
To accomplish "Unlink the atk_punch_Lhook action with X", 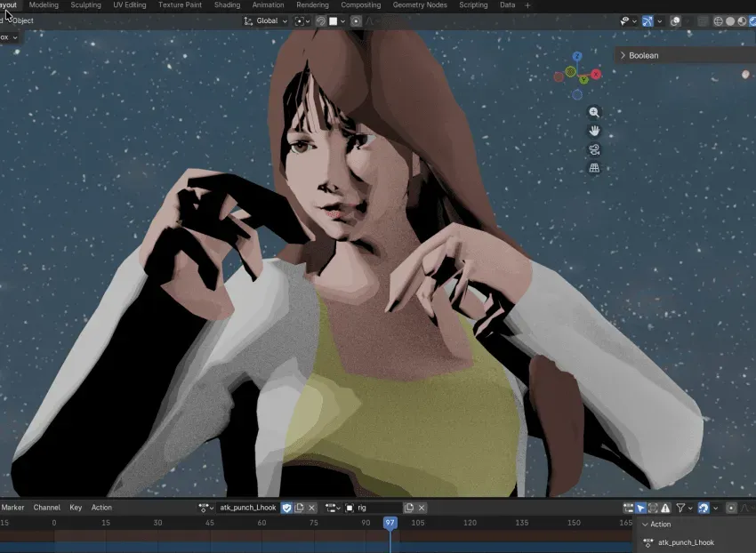I will (311, 508).
